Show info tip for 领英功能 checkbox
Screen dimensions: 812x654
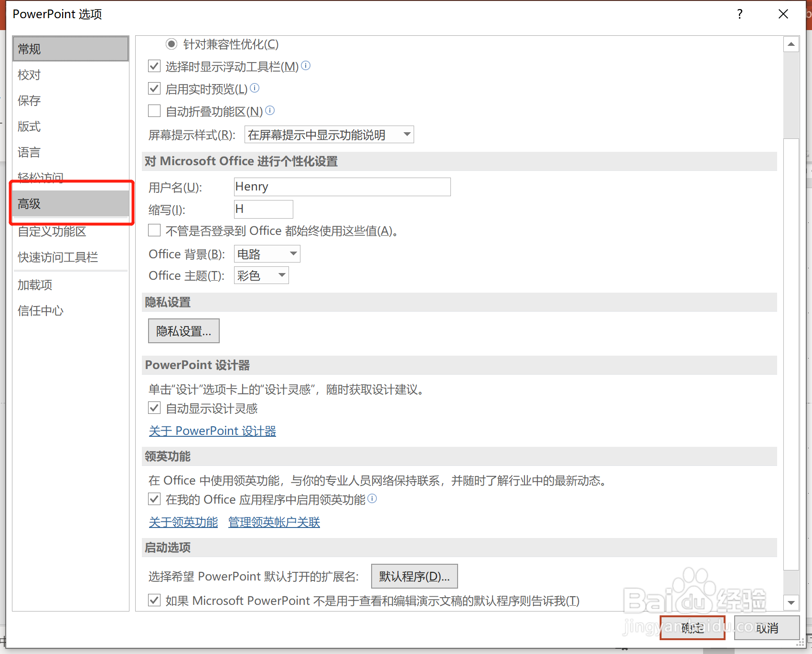tap(372, 498)
